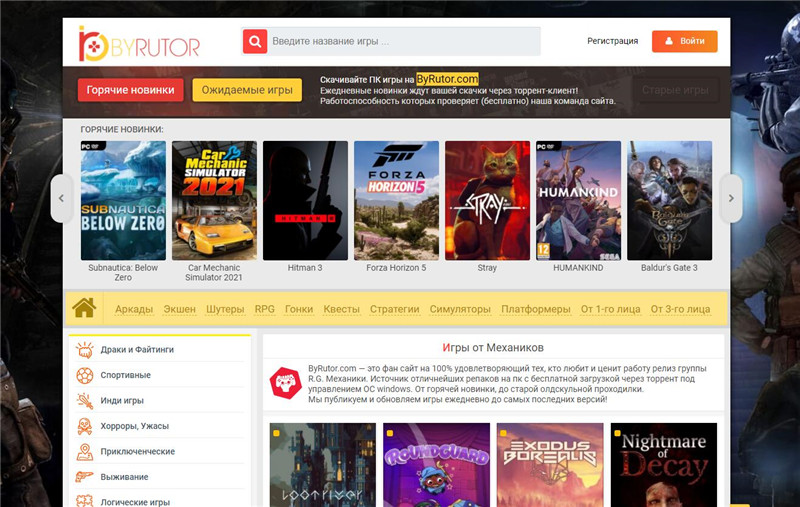Select Выживание in sidebar
800x507 pixels.
point(124,477)
